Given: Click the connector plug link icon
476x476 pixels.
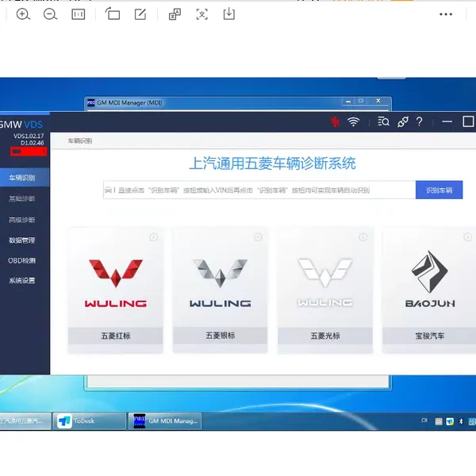Looking at the screenshot, I should (403, 121).
